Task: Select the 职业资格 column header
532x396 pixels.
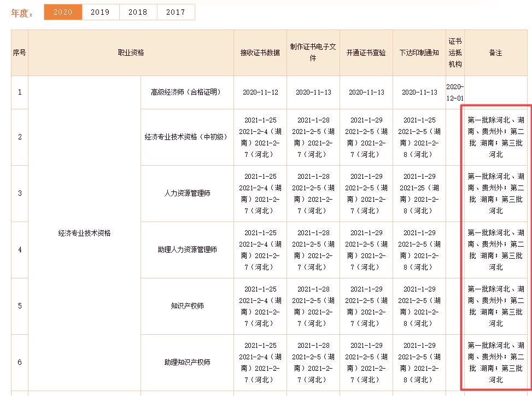Action: (129, 53)
